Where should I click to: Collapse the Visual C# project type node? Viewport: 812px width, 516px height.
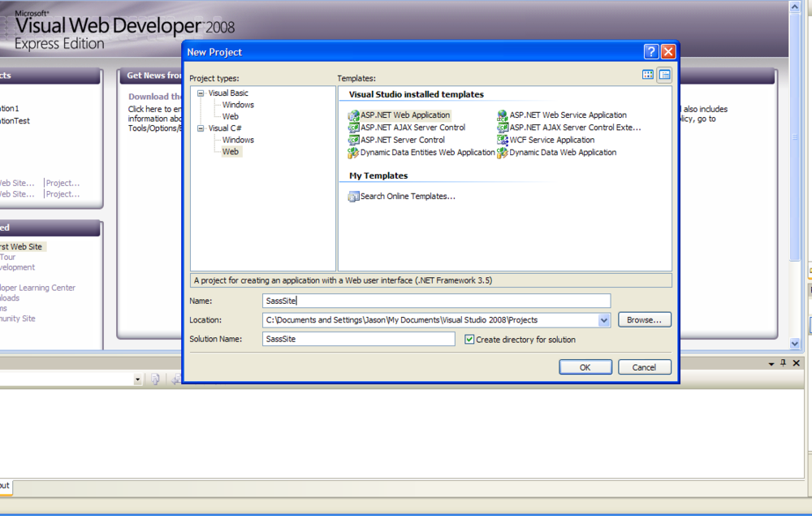[201, 128]
